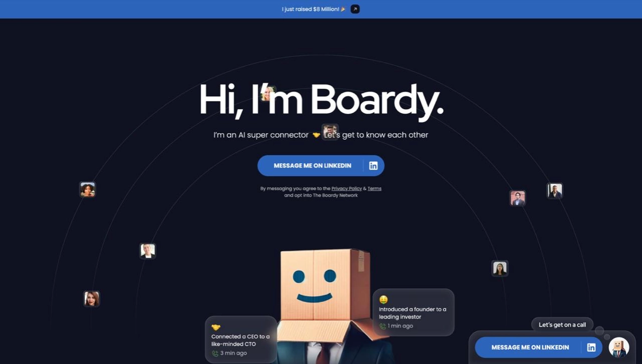Open the "I just raised $8 Million!" announcement
The height and width of the screenshot is (364, 642).
[x=311, y=9]
